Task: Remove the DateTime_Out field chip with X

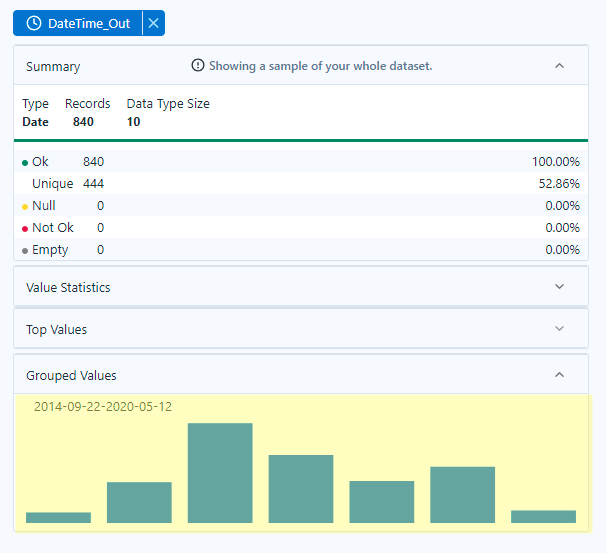Action: (153, 23)
